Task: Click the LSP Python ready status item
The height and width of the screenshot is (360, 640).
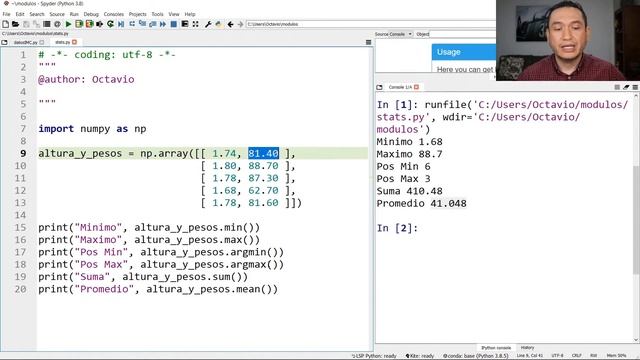Action: (374, 356)
